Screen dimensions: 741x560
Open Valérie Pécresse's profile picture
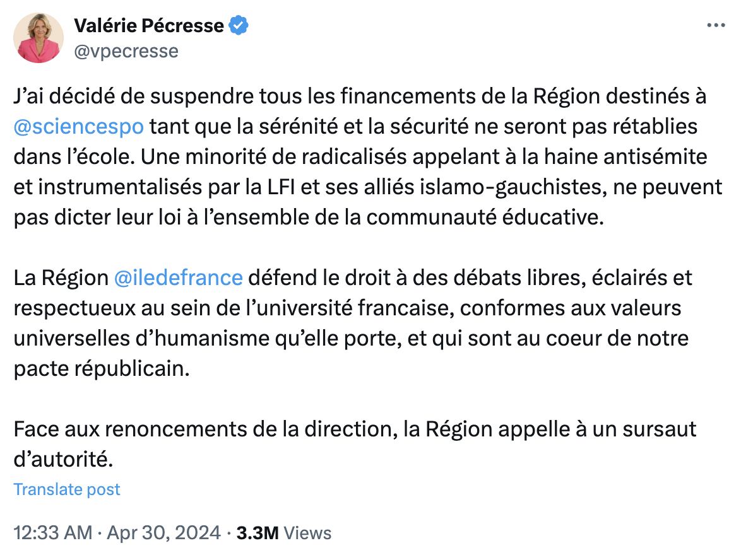[39, 38]
